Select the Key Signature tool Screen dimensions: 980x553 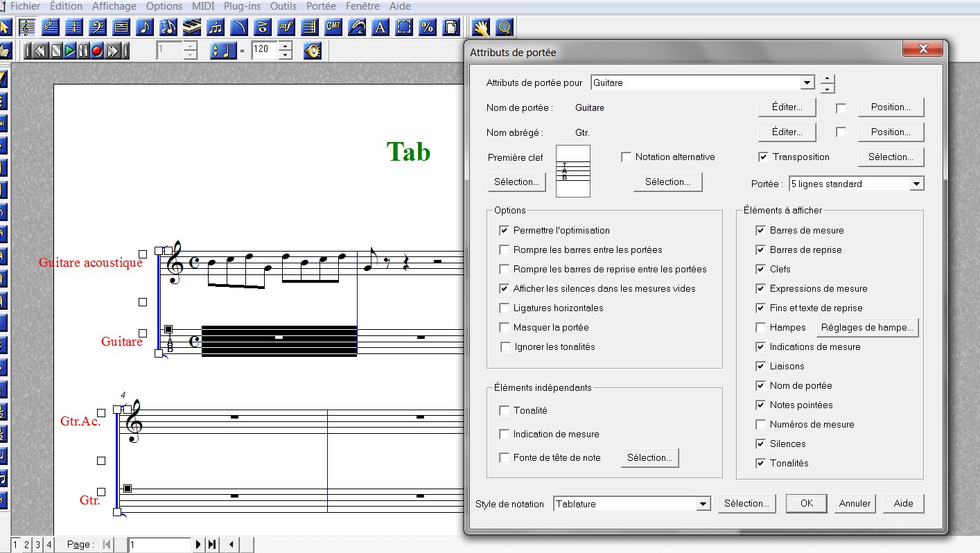pyautogui.click(x=51, y=28)
